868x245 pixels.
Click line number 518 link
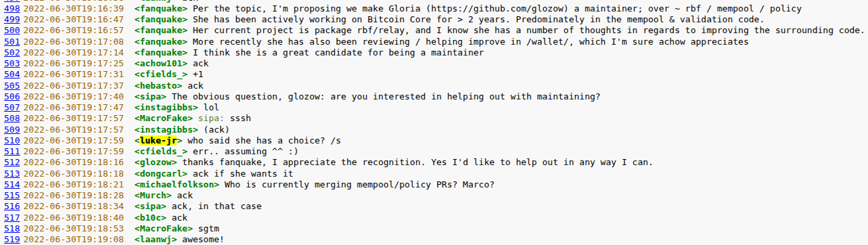(x=12, y=228)
